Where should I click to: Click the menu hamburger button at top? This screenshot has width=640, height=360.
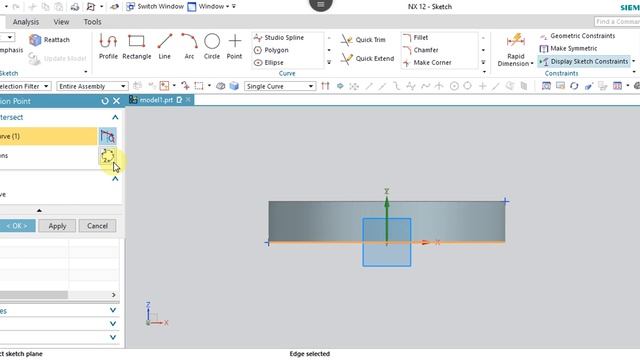pos(320,5)
